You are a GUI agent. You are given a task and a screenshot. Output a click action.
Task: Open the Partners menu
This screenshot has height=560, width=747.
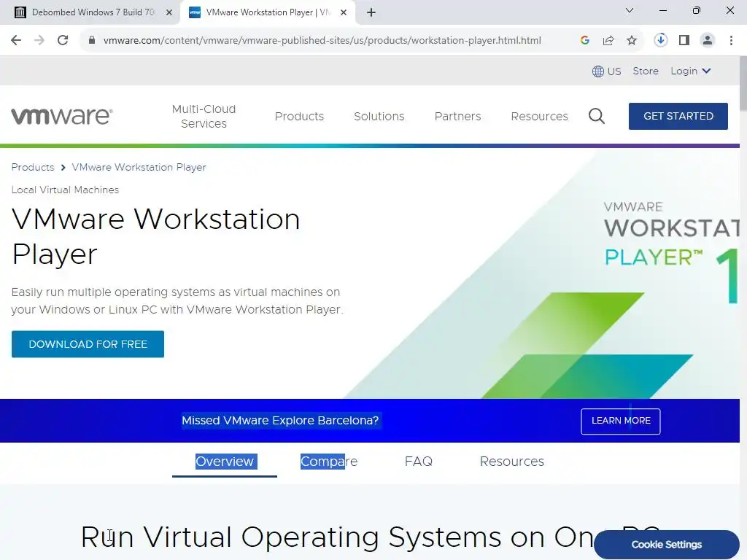tap(458, 116)
